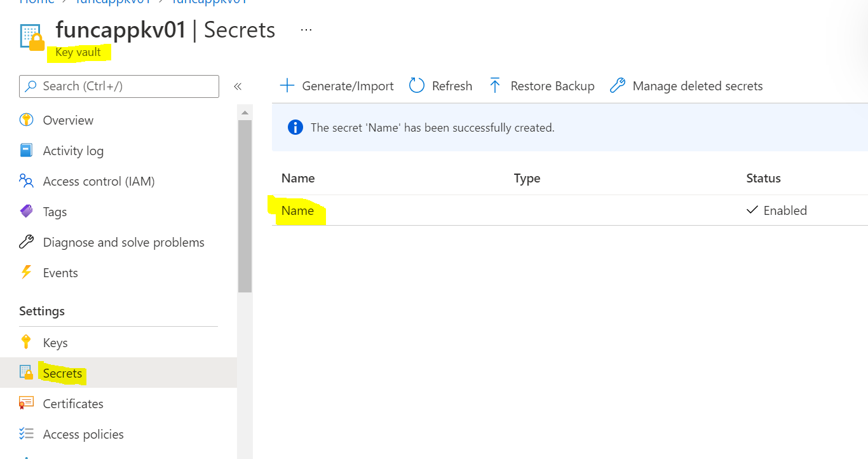Open the ellipsis more options menu
This screenshot has width=868, height=459.
(x=306, y=30)
